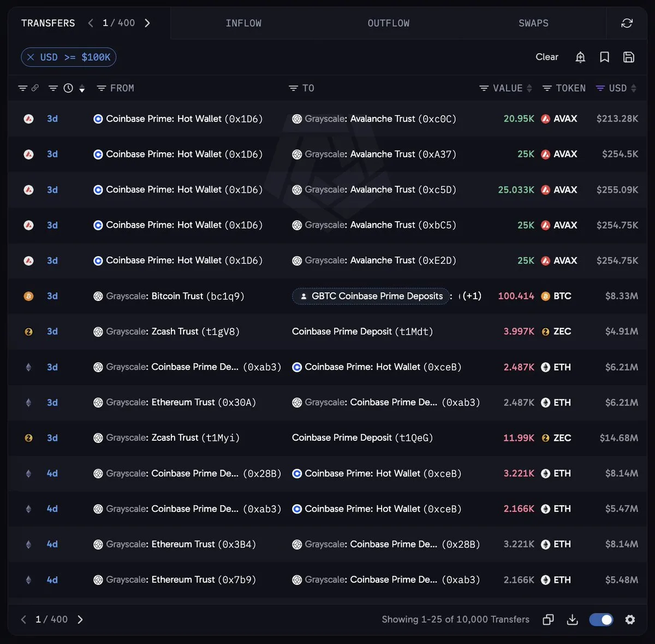Switch to the SWAPS tab

533,23
